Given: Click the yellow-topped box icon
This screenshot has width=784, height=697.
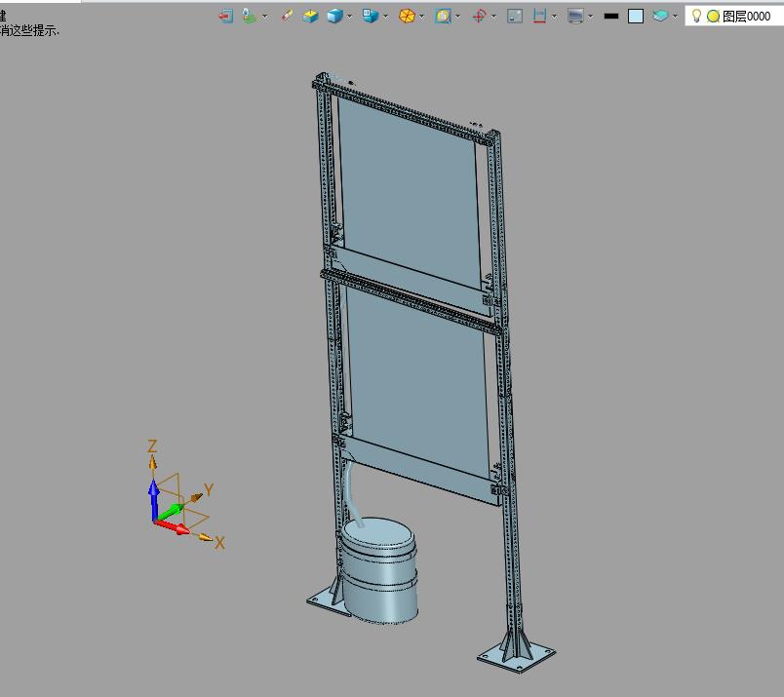Looking at the screenshot, I should click(311, 17).
